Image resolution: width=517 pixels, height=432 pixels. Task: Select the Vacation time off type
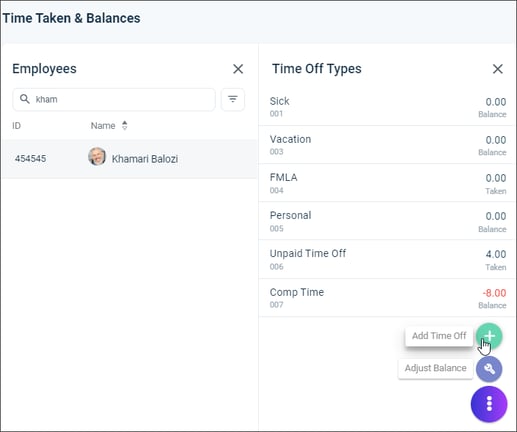(x=386, y=145)
